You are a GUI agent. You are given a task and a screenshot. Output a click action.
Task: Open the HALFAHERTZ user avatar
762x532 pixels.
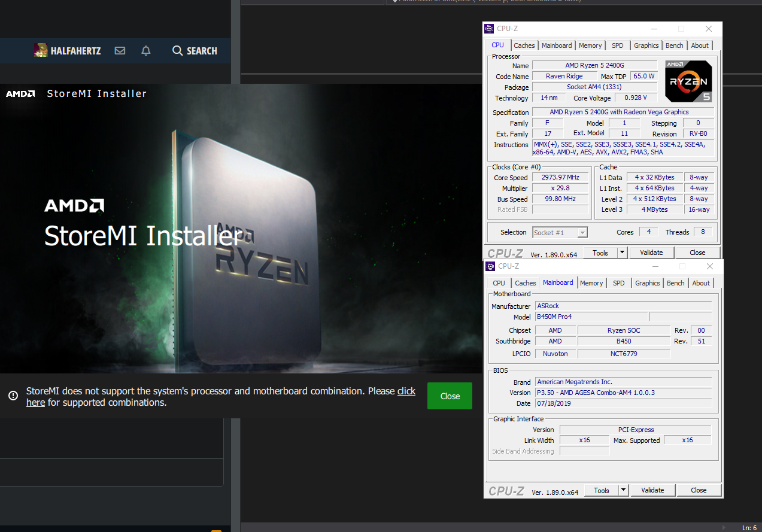pos(41,51)
